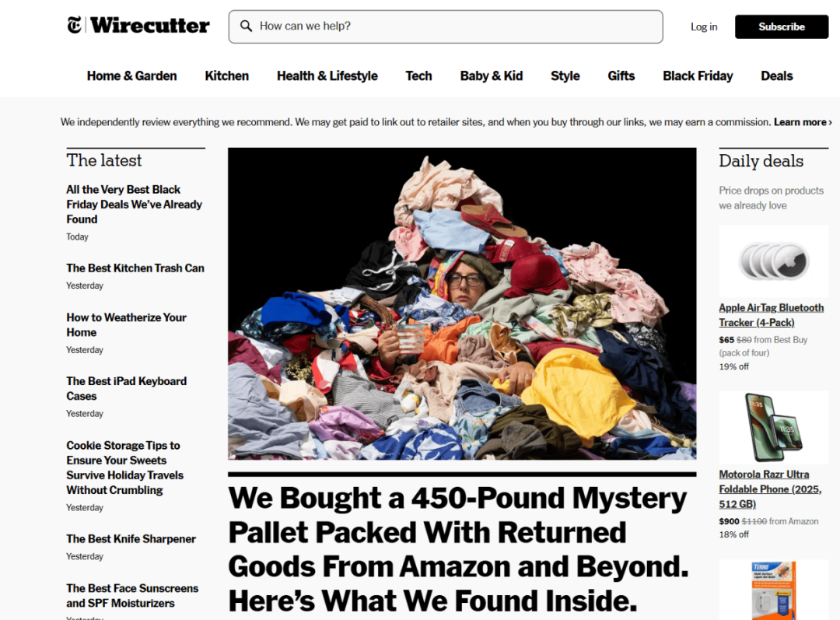Viewport: 840px width, 620px height.
Task: Click the magnifying glass search icon
Action: (x=246, y=26)
